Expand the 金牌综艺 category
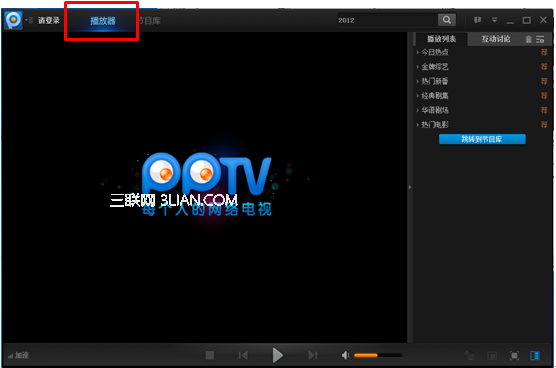 pyautogui.click(x=418, y=67)
